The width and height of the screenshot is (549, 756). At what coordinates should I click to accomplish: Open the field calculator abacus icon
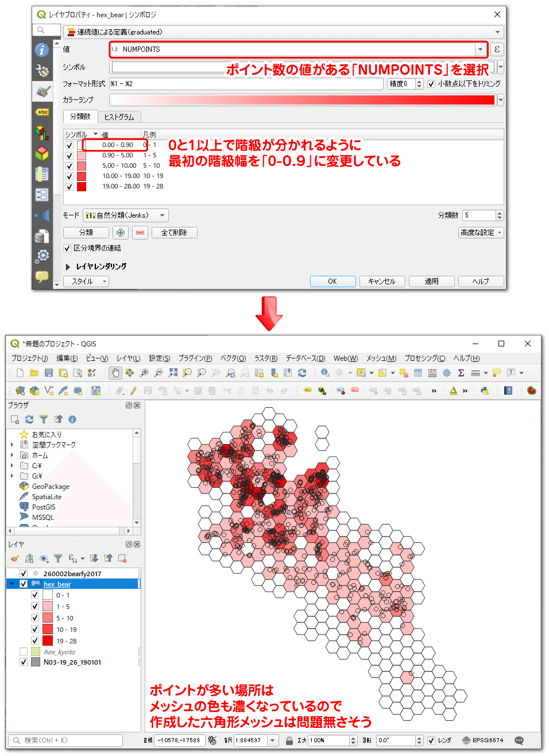pyautogui.click(x=432, y=373)
